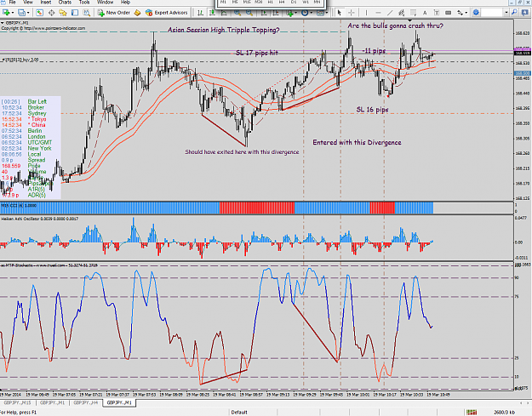Open the Charts menu
The width and height of the screenshot is (532, 416).
(x=65, y=2)
